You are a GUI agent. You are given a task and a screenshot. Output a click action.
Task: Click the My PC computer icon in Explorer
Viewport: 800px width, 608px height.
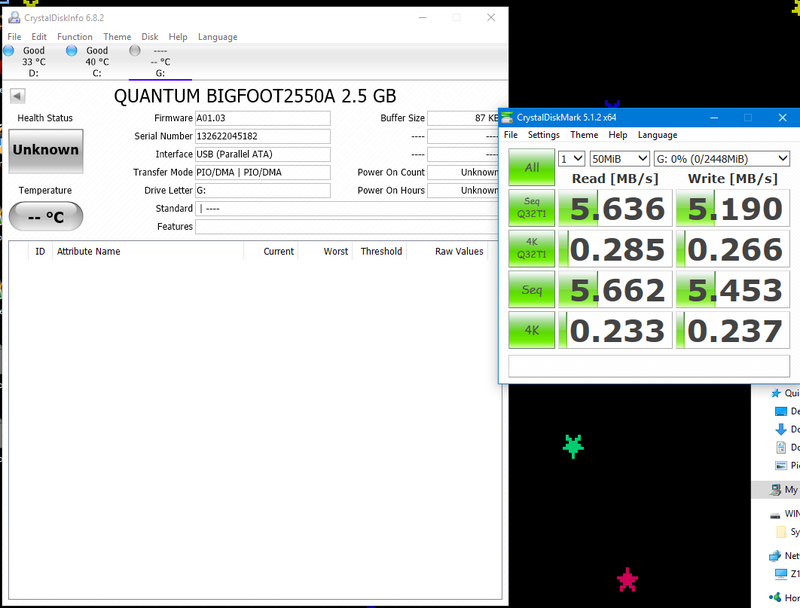point(776,490)
